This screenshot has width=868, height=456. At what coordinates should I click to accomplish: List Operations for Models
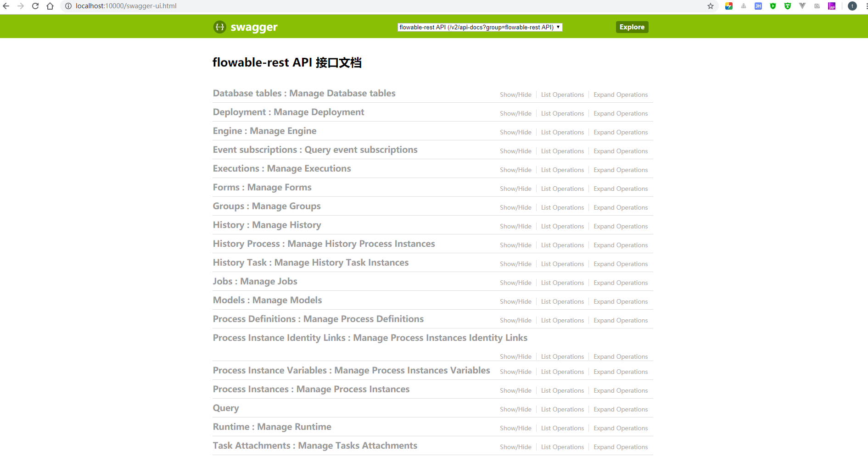click(562, 301)
